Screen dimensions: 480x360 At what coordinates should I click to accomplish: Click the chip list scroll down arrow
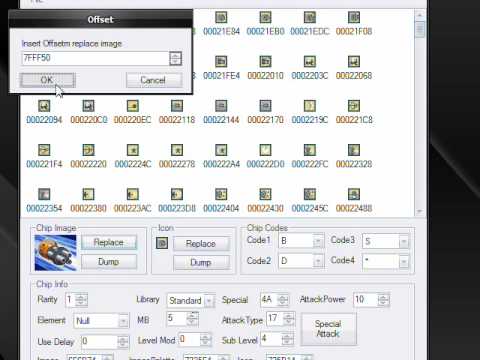click(x=420, y=211)
